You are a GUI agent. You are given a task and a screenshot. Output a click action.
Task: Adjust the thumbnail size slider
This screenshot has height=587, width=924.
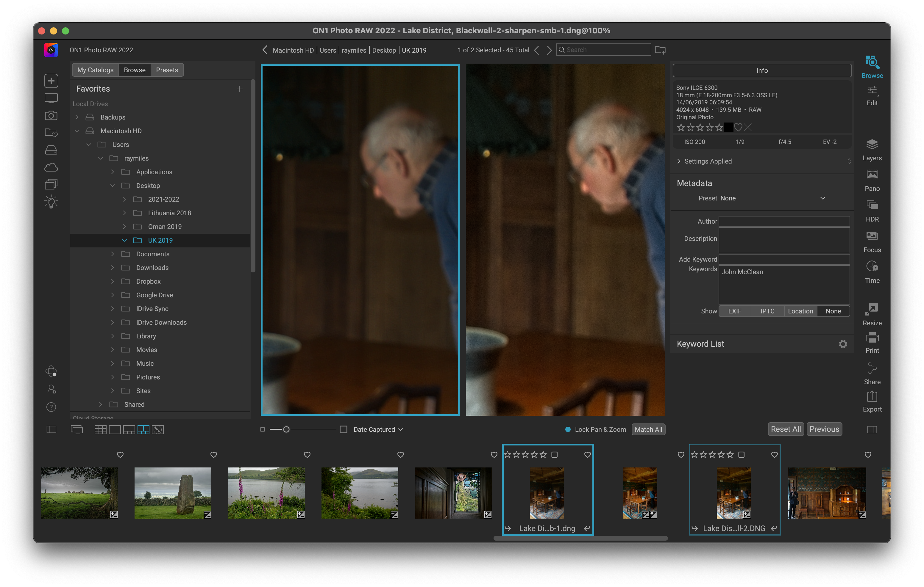pos(286,429)
